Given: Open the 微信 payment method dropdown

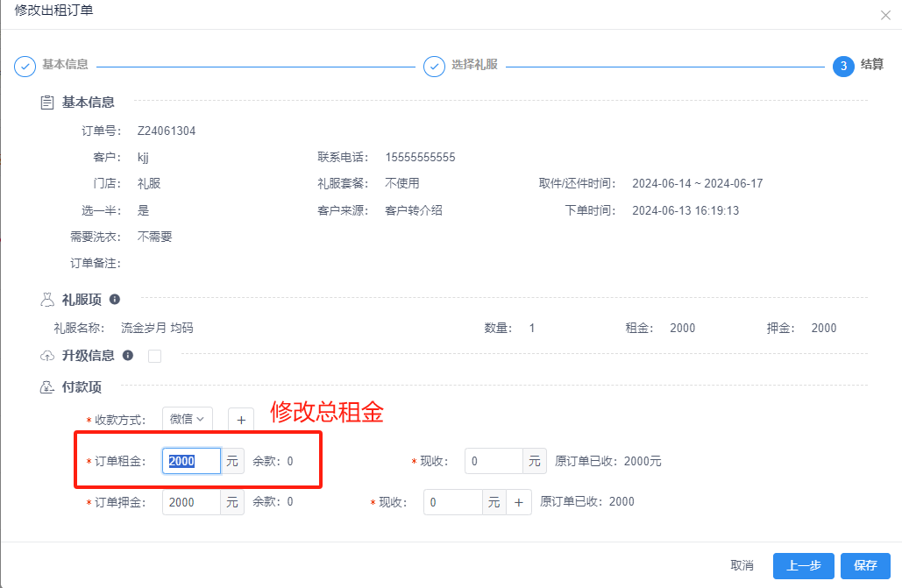Looking at the screenshot, I should click(187, 419).
